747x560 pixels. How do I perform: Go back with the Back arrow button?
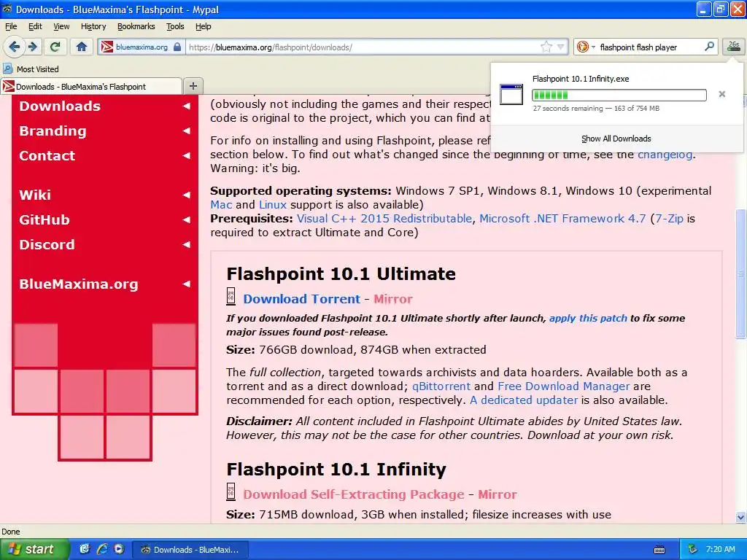point(15,47)
